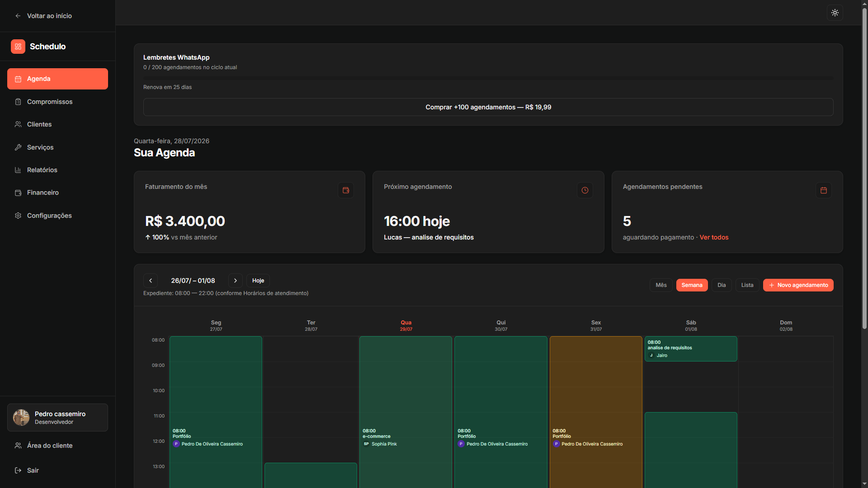868x488 pixels.
Task: Click the up arrow icon beside 100%
Action: (148, 237)
